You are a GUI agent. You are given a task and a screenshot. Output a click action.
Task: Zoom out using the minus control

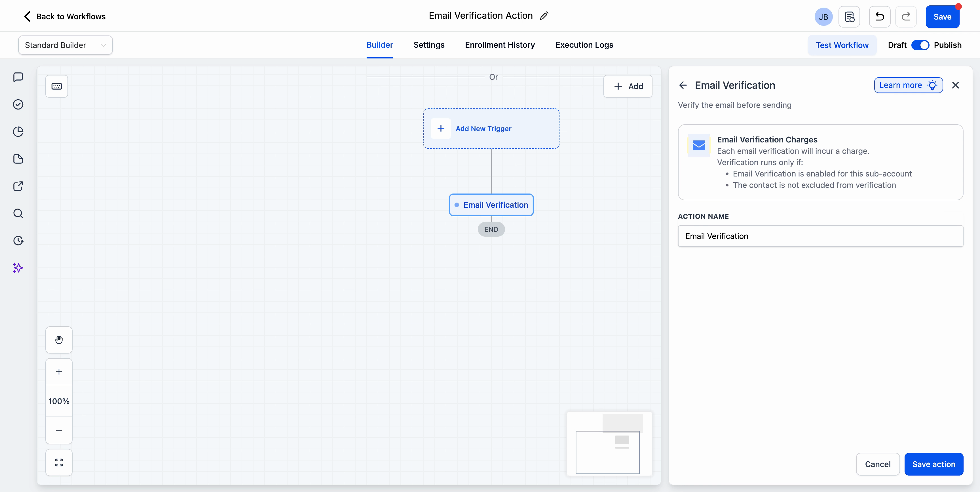click(x=59, y=431)
